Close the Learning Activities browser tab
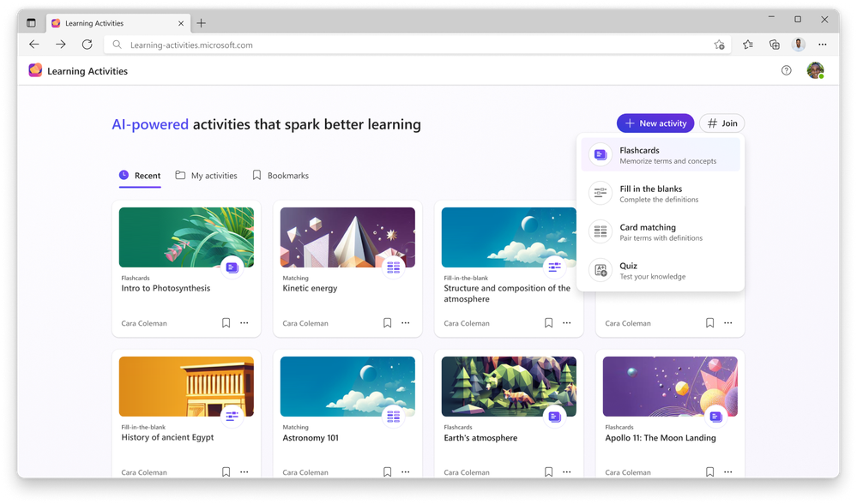The image size is (857, 504). tap(181, 23)
